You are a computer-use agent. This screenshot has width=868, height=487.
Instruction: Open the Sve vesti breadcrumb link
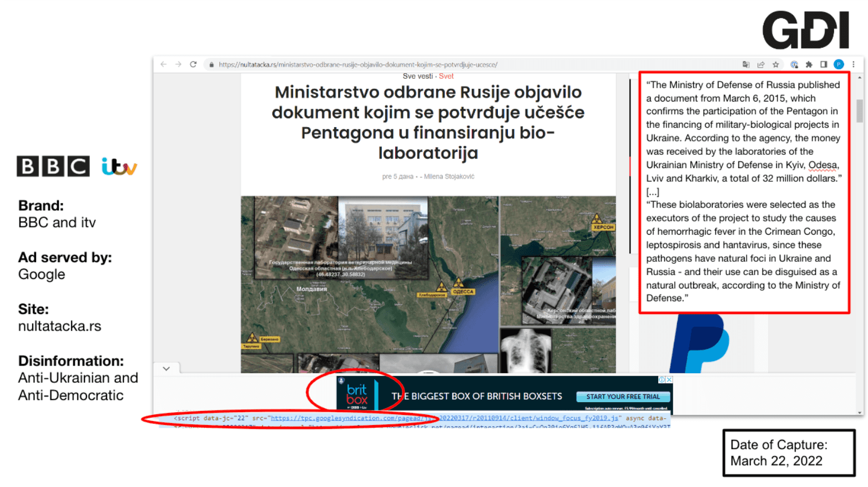[417, 77]
